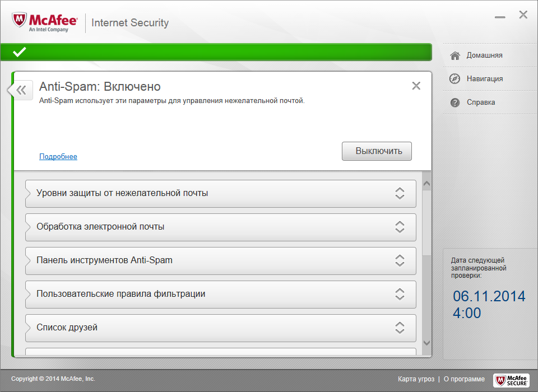The height and width of the screenshot is (392, 538).
Task: Open the Подробнее link
Action: click(58, 156)
